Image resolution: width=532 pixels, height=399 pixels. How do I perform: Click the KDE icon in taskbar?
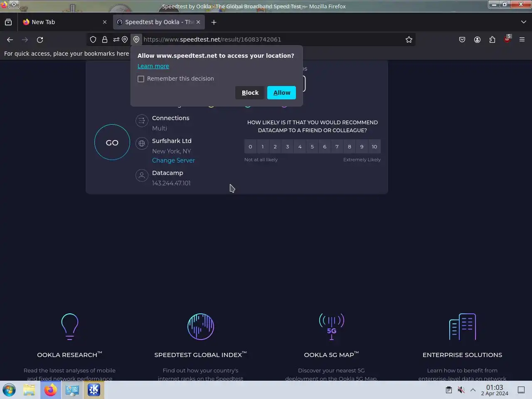click(94, 390)
